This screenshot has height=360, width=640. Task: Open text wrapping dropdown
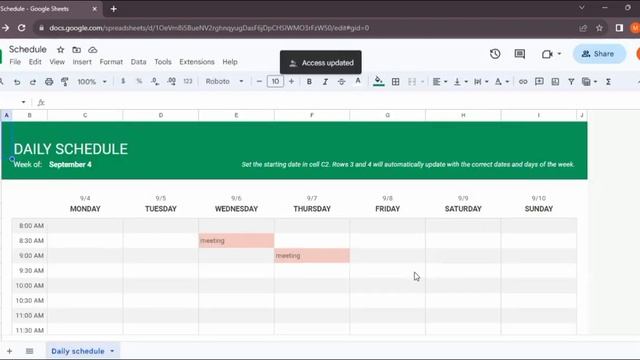(481, 82)
